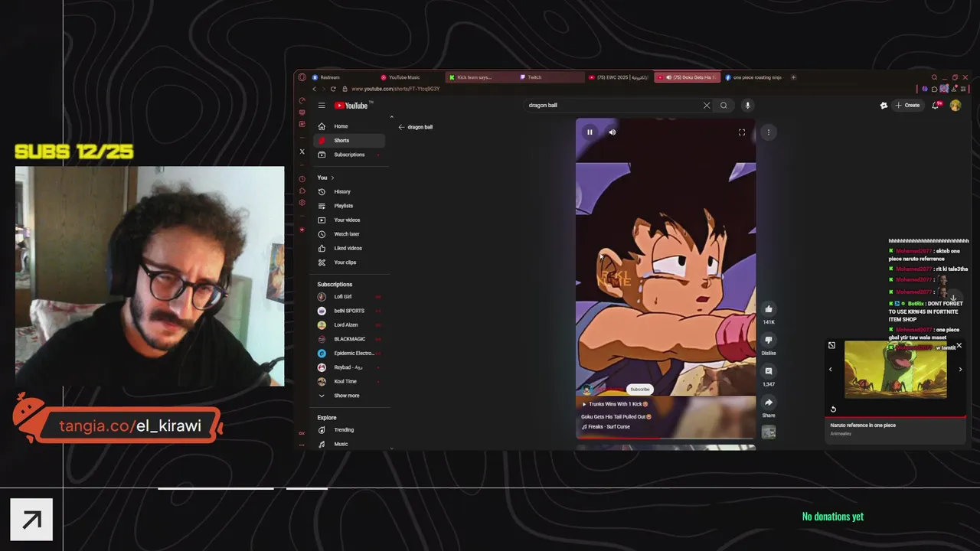Pause the playing Short video
This screenshot has height=551, width=980.
[590, 132]
